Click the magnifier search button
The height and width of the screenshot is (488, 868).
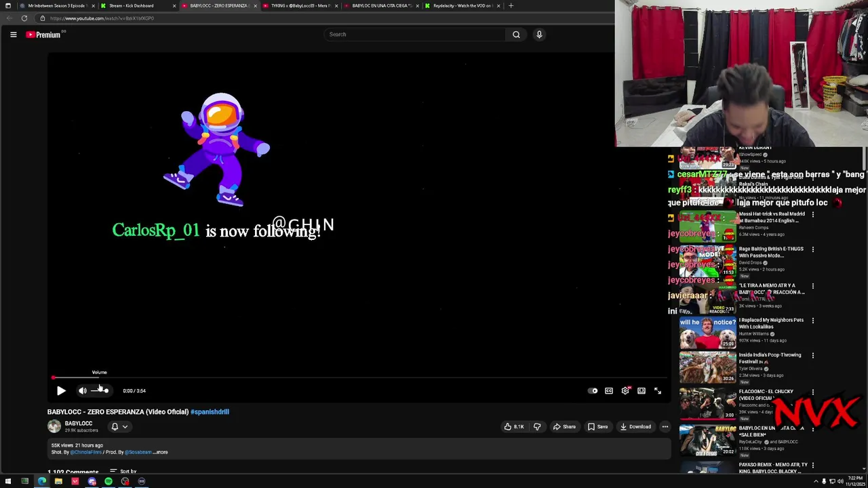click(516, 34)
